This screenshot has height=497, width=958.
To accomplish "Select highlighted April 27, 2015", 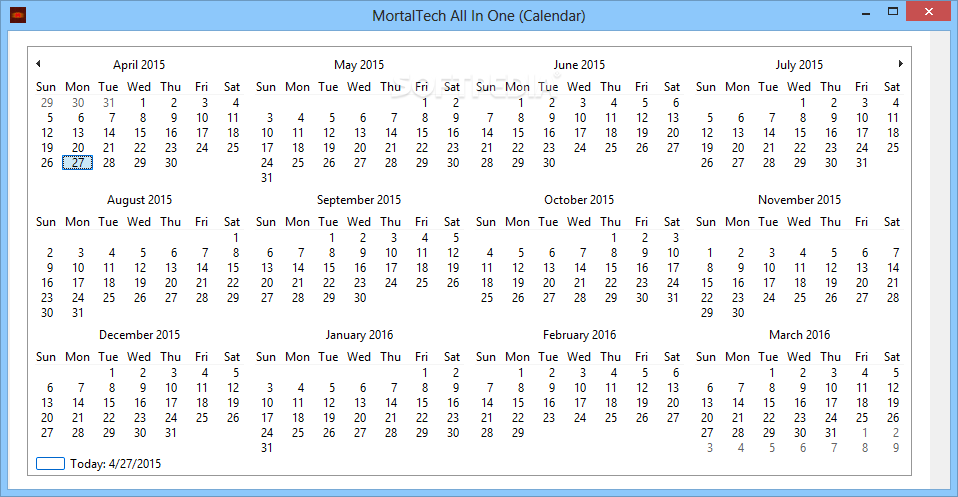I will click(78, 163).
